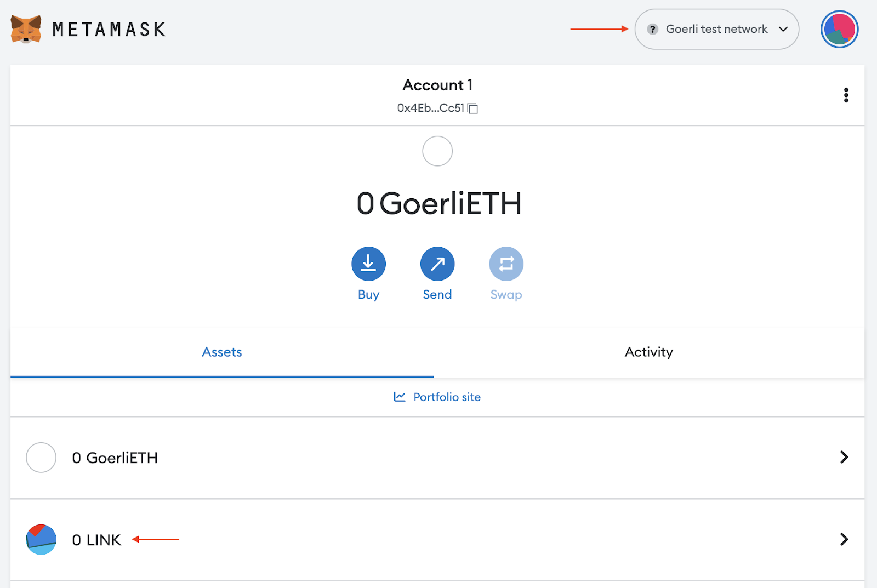Click the Portfolio site chart icon
The image size is (877, 588).
point(400,397)
